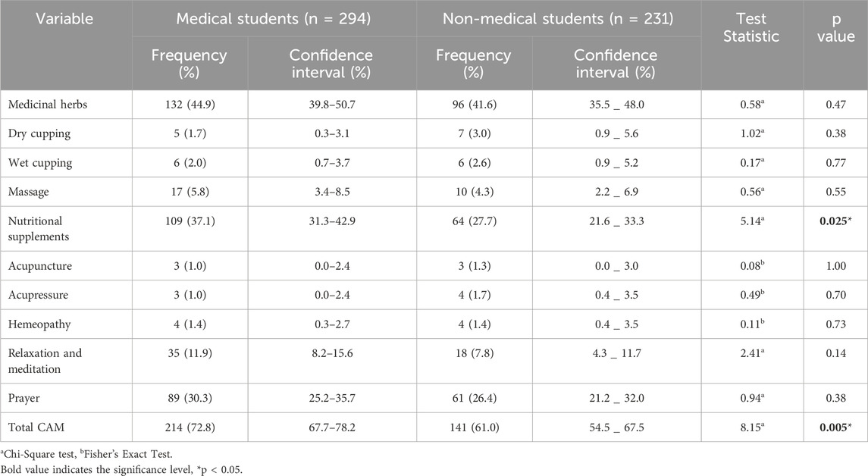Select the "Medical students (n = 294)" header
868x476 pixels.
pos(273,17)
